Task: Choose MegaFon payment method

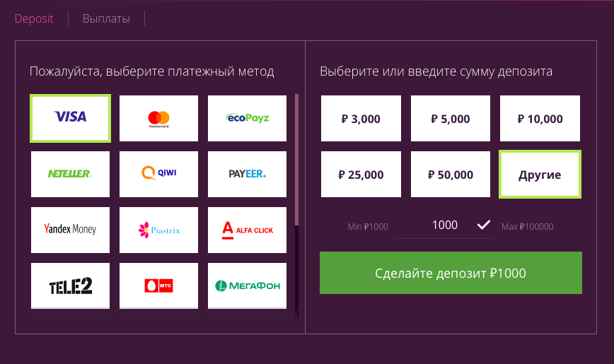Action: pyautogui.click(x=247, y=286)
